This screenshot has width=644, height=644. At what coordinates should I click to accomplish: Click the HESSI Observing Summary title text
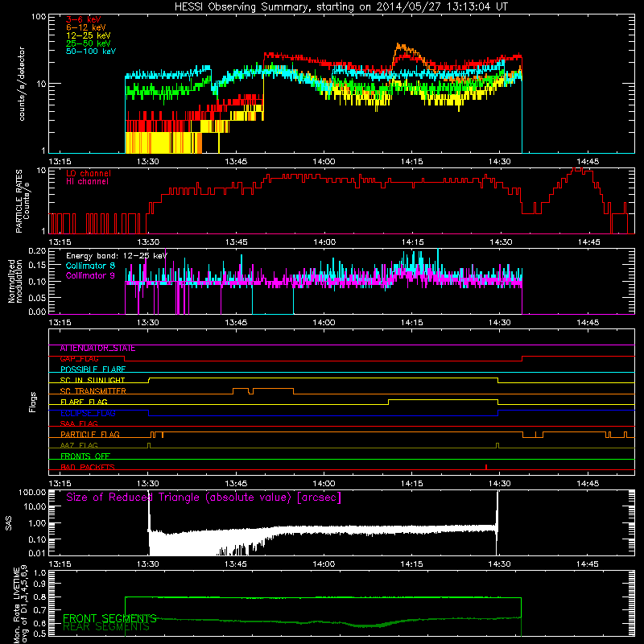point(341,6)
